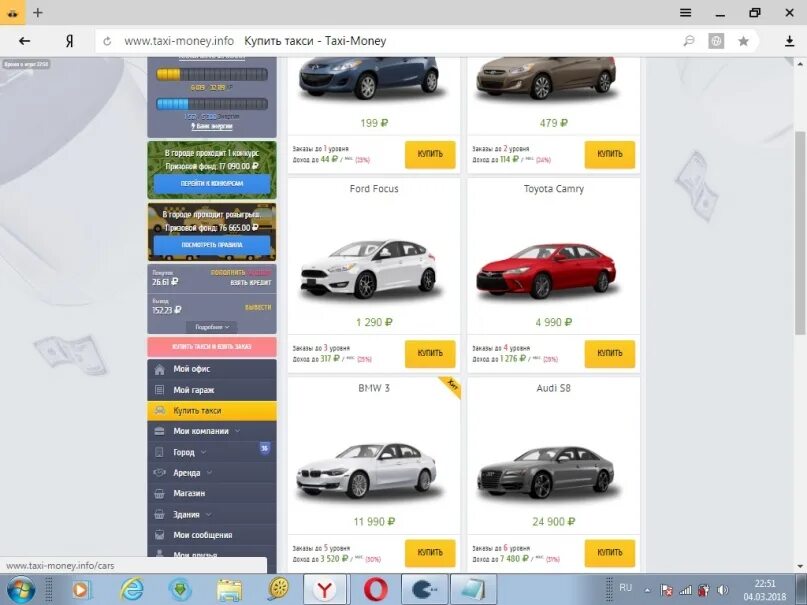Click the taskbar volume speaker icon
Viewport: 807px width, 605px height.
pyautogui.click(x=723, y=590)
